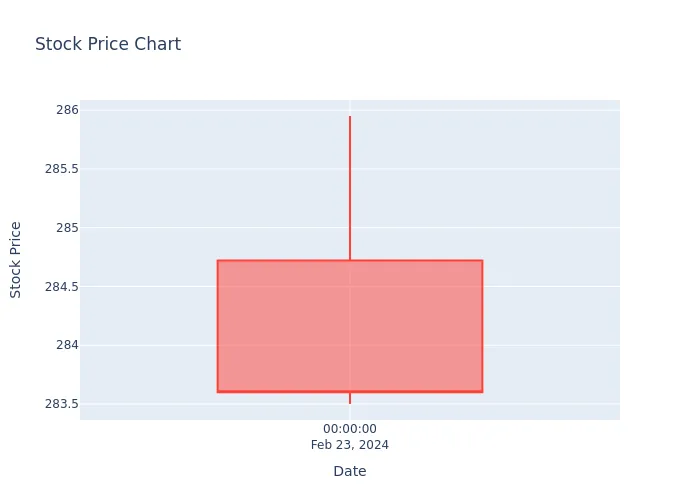Click the Stock Price Chart title

click(x=108, y=44)
